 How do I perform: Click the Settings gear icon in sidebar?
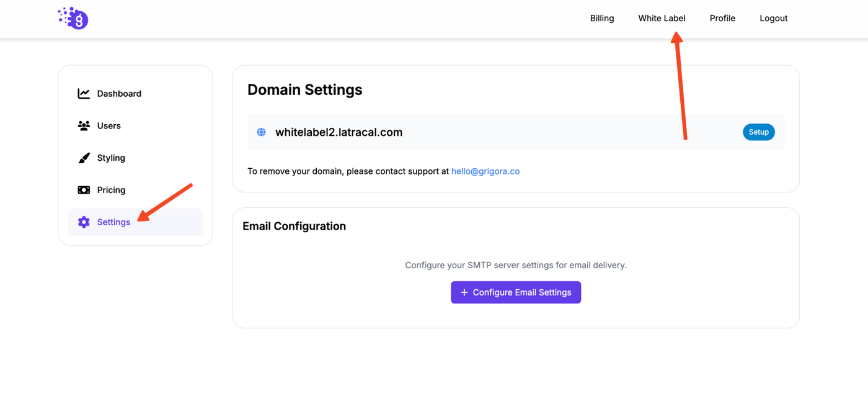click(84, 222)
